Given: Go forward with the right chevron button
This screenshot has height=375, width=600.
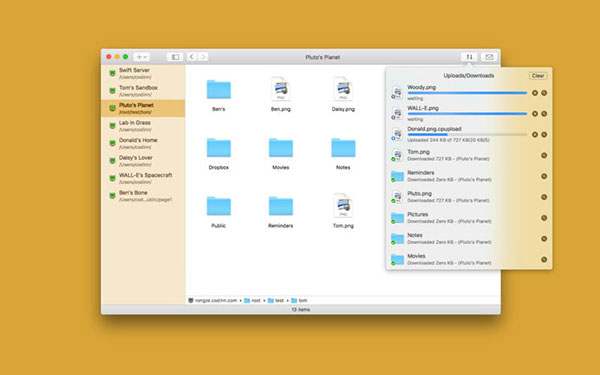Looking at the screenshot, I should 203,57.
